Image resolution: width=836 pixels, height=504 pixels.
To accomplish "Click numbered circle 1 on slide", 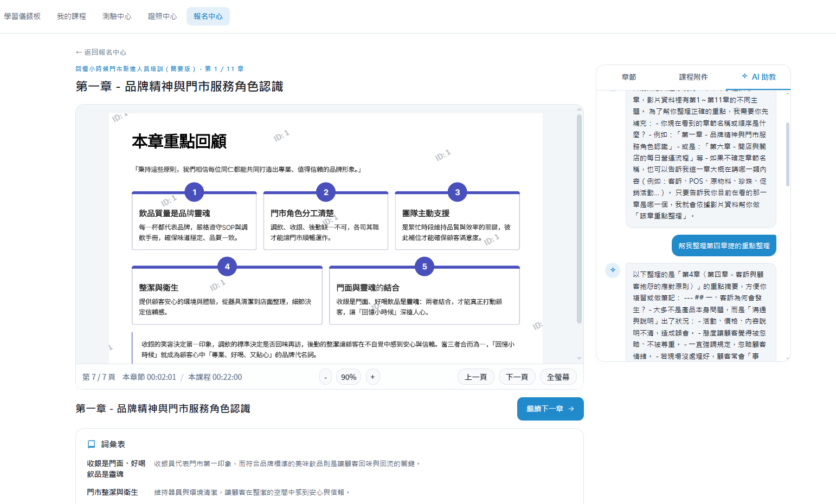I will tap(195, 192).
